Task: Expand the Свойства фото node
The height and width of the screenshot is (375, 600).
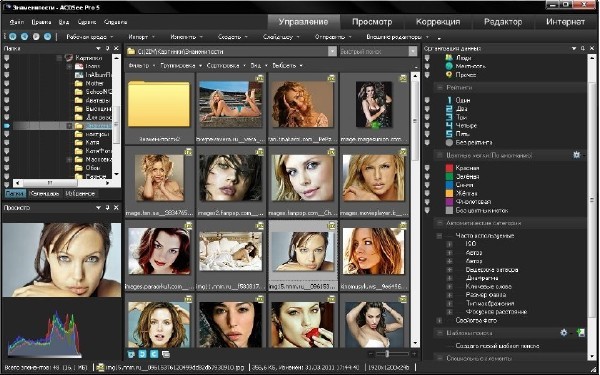Action: [x=439, y=320]
